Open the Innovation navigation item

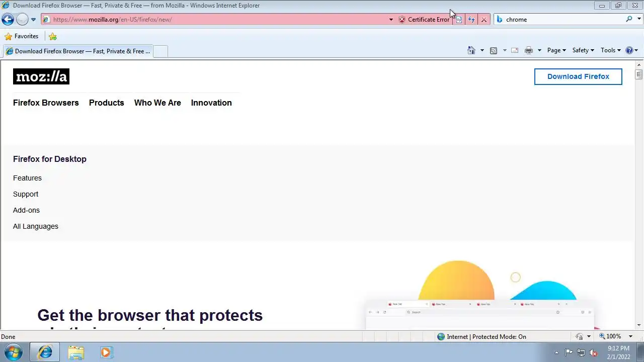211,103
